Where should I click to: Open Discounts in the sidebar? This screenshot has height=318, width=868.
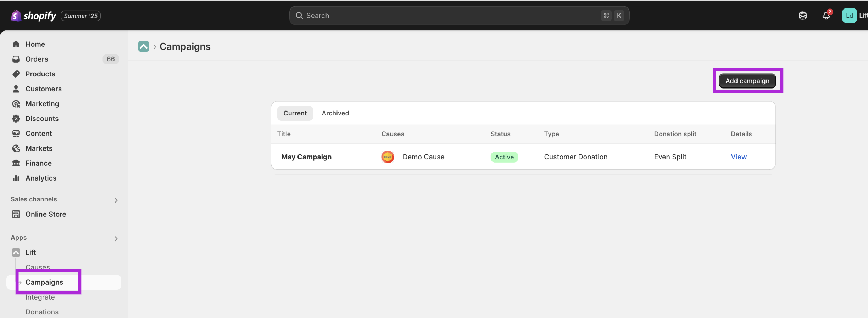[42, 119]
